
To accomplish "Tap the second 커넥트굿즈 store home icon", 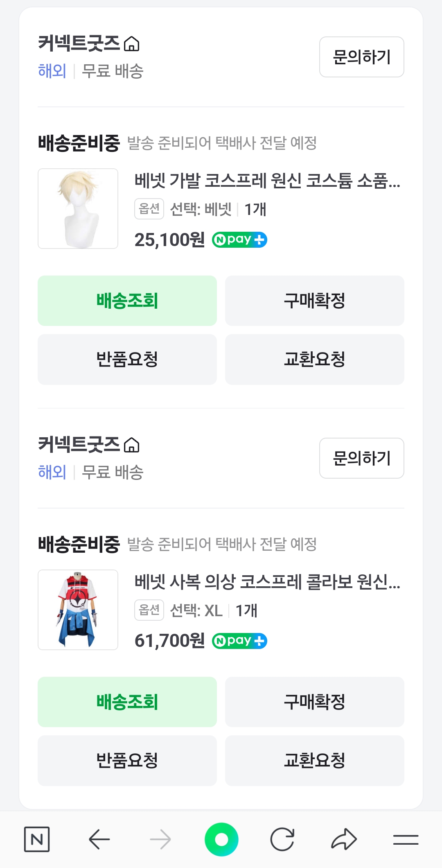I will (x=132, y=445).
